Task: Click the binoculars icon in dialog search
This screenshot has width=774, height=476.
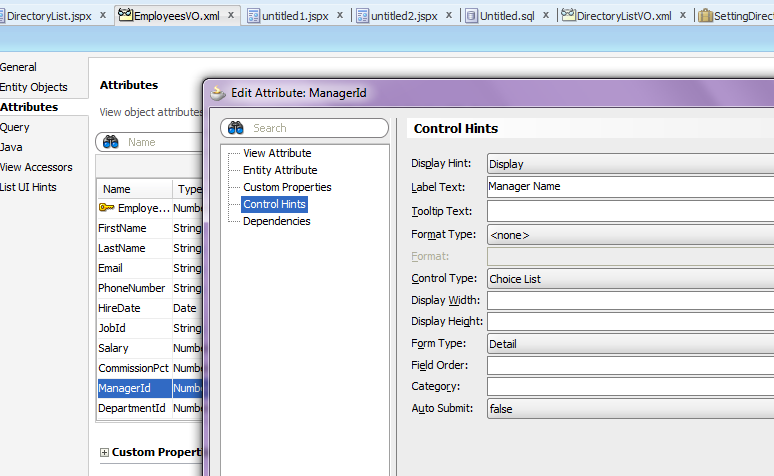Action: point(235,128)
